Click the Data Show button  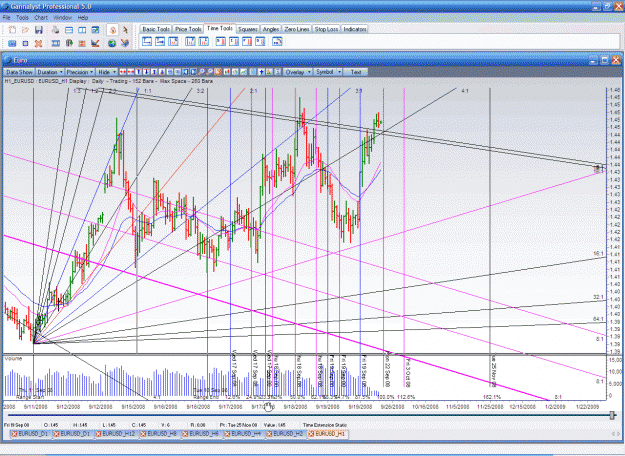point(19,72)
